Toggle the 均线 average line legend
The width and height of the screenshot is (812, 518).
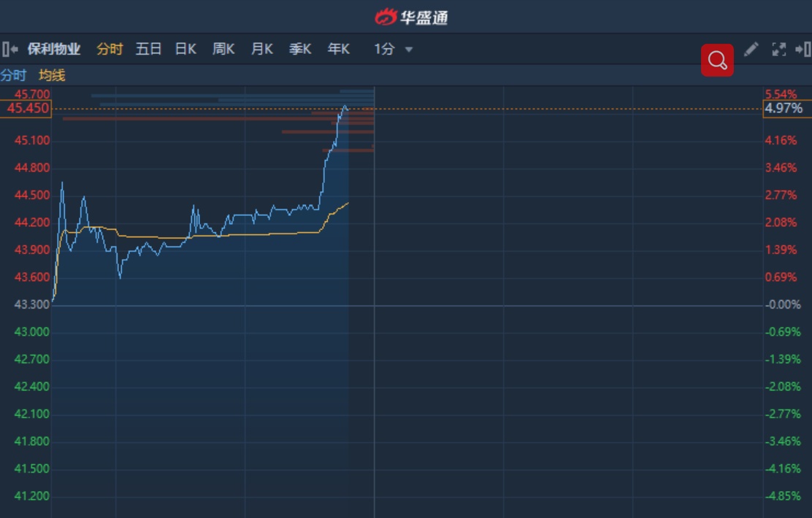[x=52, y=76]
